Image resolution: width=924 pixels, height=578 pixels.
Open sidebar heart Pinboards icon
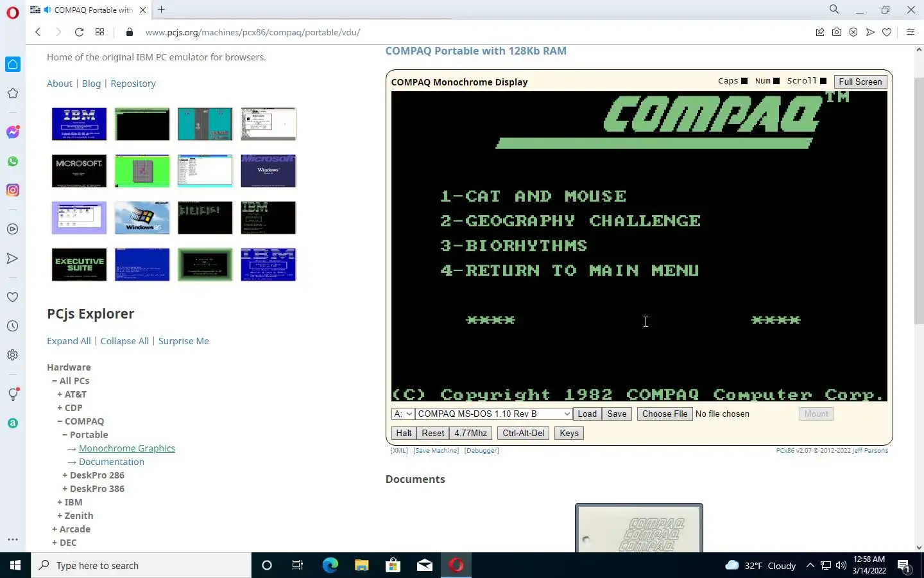(13, 297)
